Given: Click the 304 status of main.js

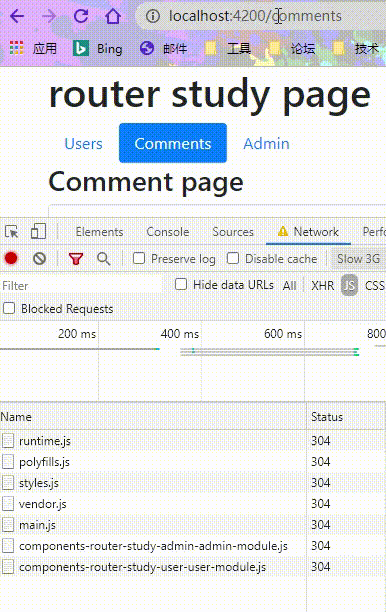Looking at the screenshot, I should click(321, 525).
